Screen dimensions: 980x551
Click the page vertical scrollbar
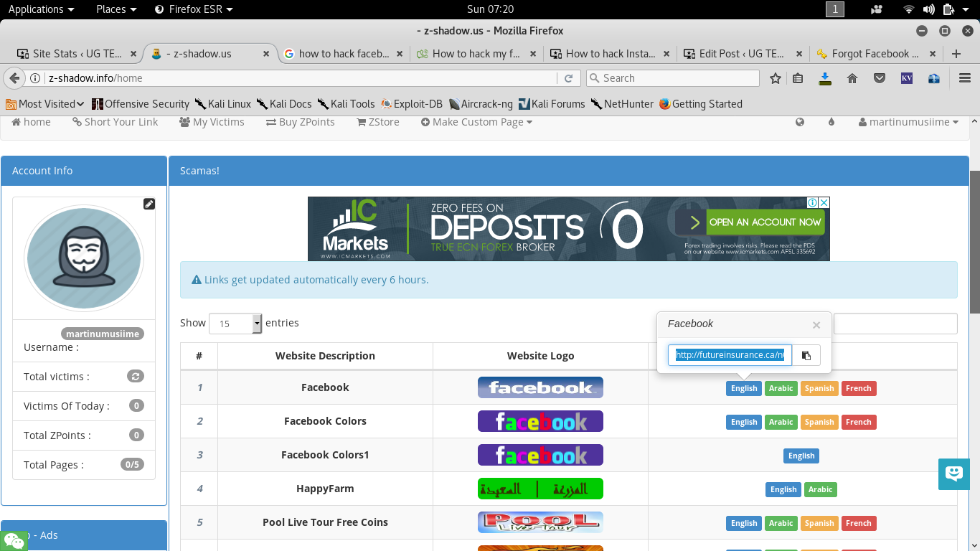pos(974,241)
